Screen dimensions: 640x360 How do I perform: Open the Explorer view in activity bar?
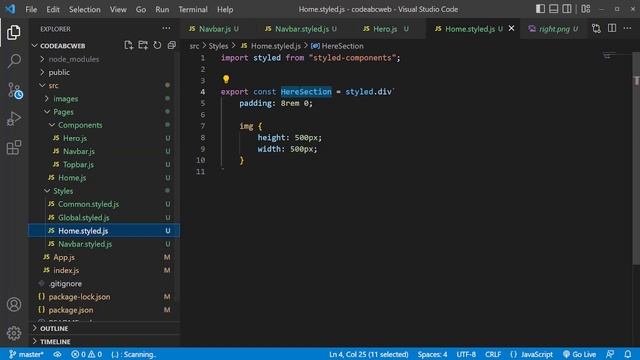[14, 32]
